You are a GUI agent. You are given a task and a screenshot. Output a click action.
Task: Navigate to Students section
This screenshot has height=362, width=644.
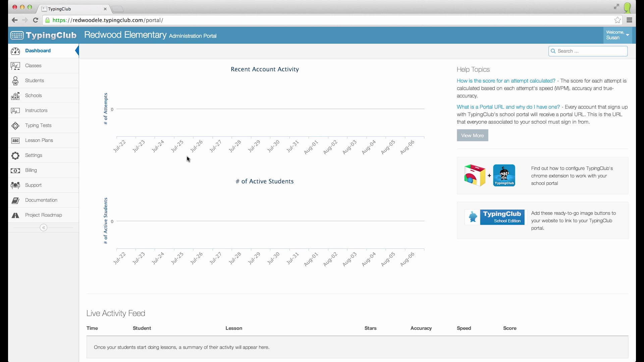click(35, 80)
